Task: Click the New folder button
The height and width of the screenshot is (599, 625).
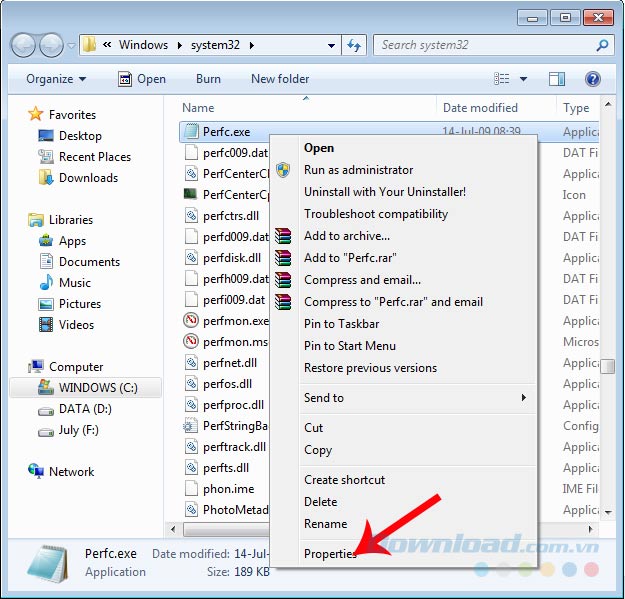Action: click(280, 79)
